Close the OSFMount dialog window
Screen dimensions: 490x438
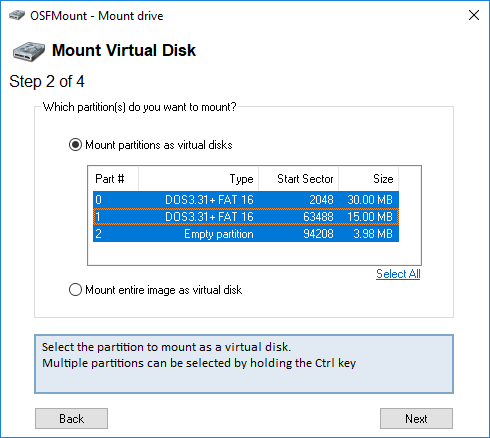click(474, 15)
